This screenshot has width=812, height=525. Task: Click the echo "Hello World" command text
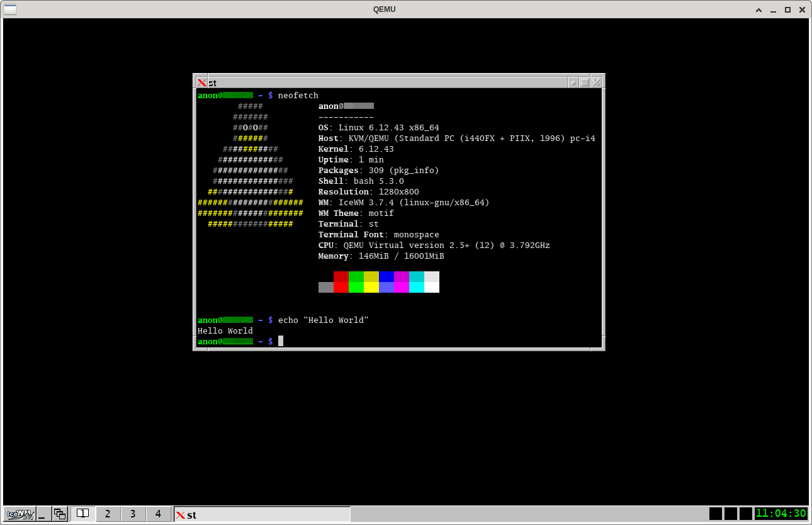click(x=324, y=320)
